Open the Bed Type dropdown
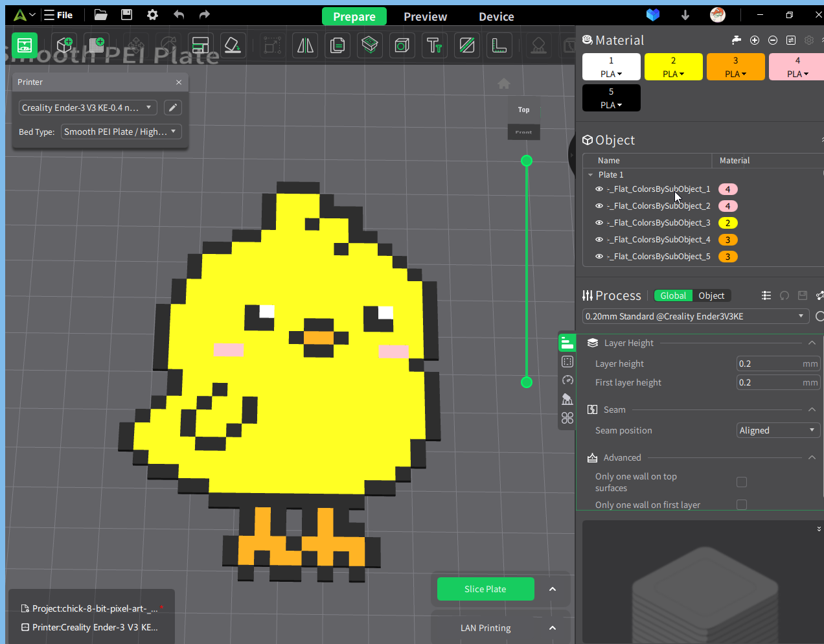The image size is (824, 644). [x=121, y=132]
